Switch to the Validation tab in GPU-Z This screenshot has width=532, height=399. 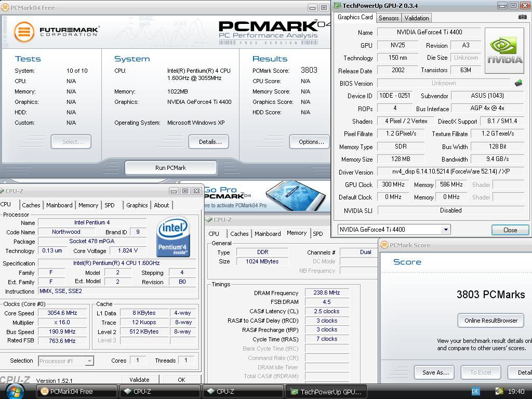[416, 18]
